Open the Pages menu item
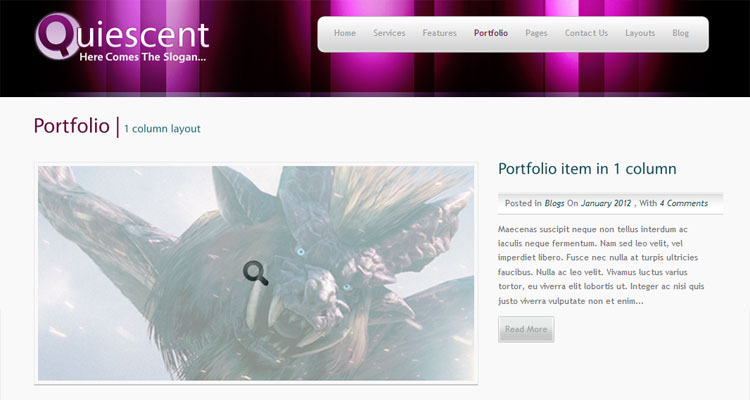Viewport: 750px width, 400px height. pyautogui.click(x=536, y=33)
